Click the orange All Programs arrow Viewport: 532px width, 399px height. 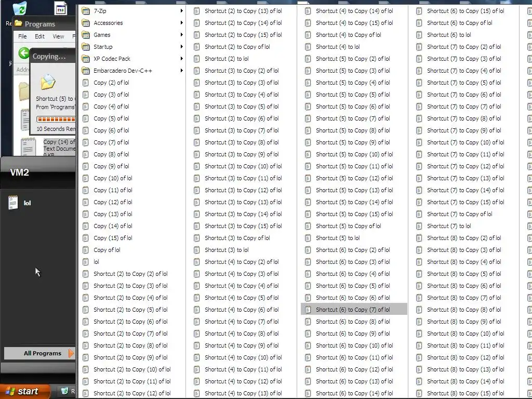(x=71, y=353)
